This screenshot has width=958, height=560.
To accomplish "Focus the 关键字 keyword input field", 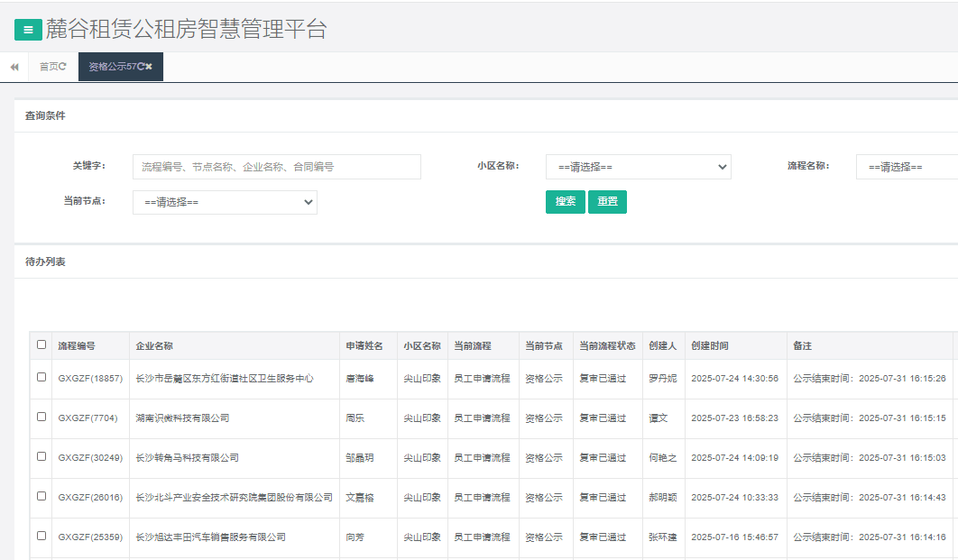I will click(276, 167).
